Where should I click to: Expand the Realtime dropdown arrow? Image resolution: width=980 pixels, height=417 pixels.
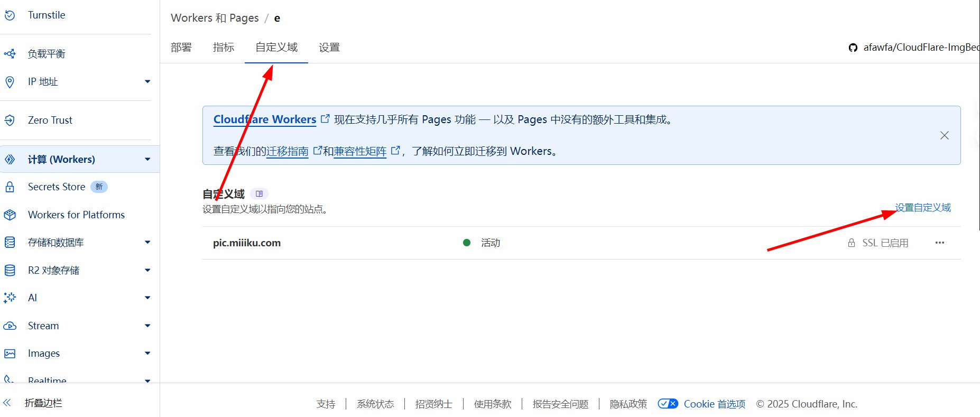(147, 380)
